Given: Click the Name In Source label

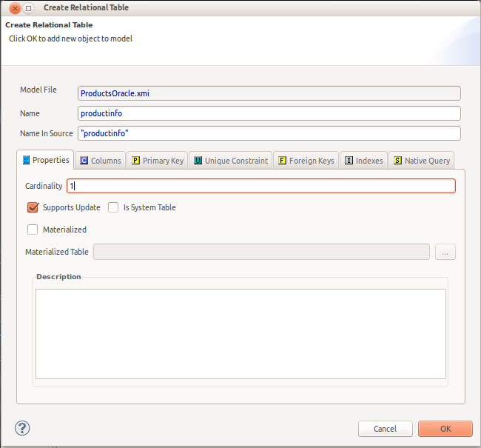Looking at the screenshot, I should [x=47, y=133].
